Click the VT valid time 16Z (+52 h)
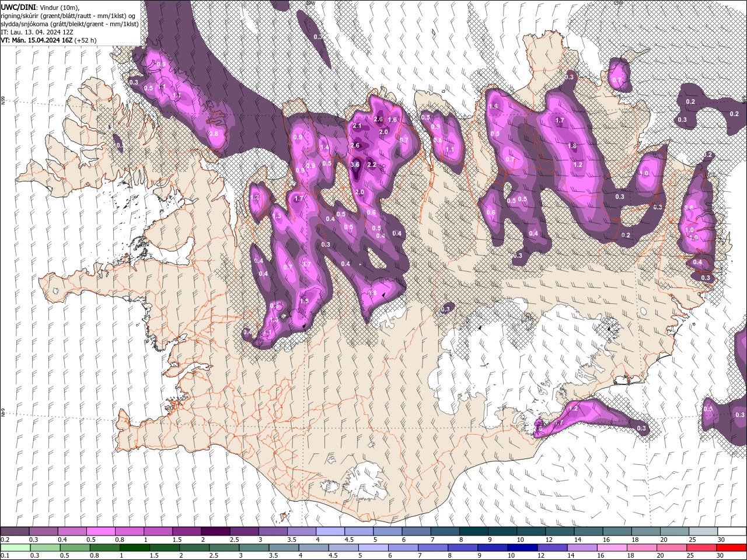The height and width of the screenshot is (560, 747). pos(49,40)
